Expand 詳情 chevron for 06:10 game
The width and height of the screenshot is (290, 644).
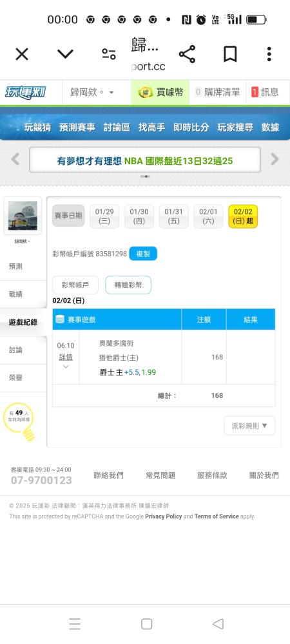pos(66,367)
